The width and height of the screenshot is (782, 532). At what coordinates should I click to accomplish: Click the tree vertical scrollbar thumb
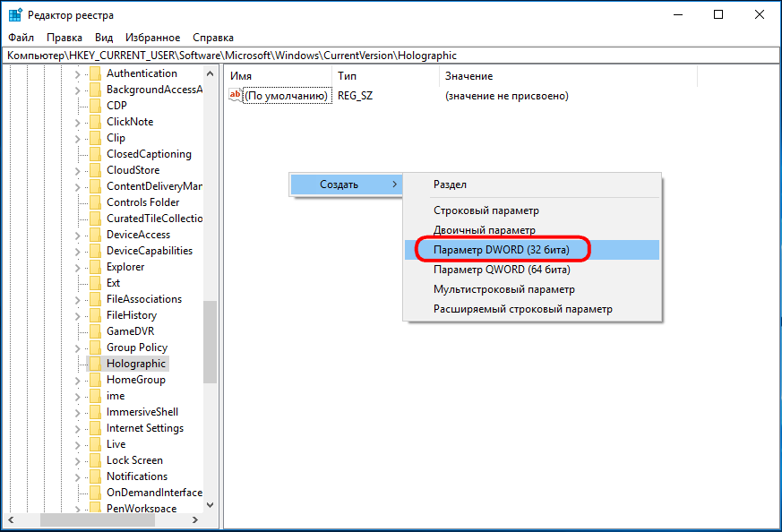click(x=210, y=342)
